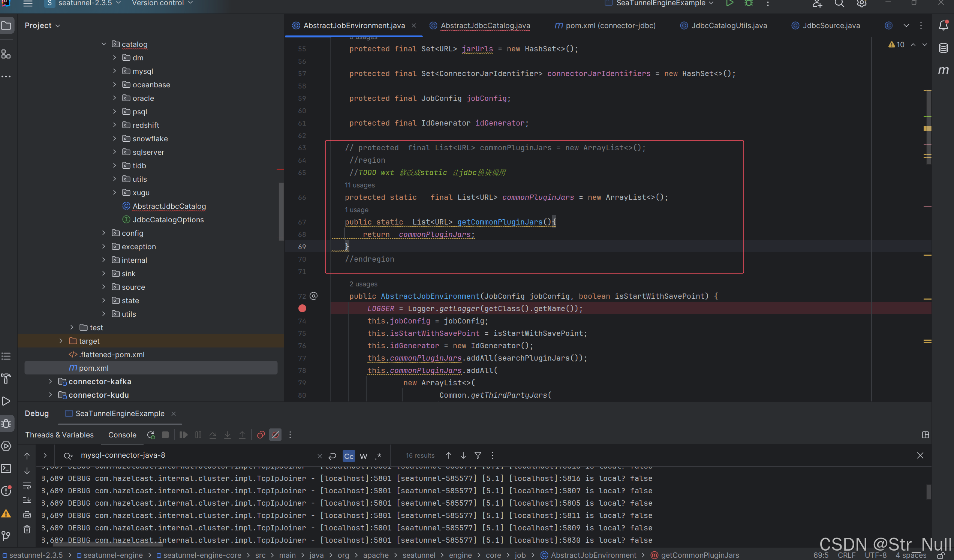Click Step Out debugger button

242,435
